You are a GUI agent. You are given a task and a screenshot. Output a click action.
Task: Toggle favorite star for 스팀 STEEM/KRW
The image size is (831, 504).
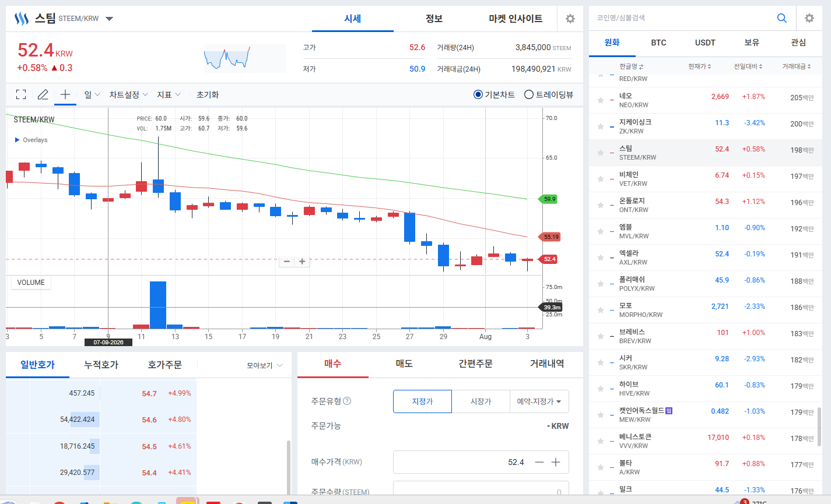[601, 153]
